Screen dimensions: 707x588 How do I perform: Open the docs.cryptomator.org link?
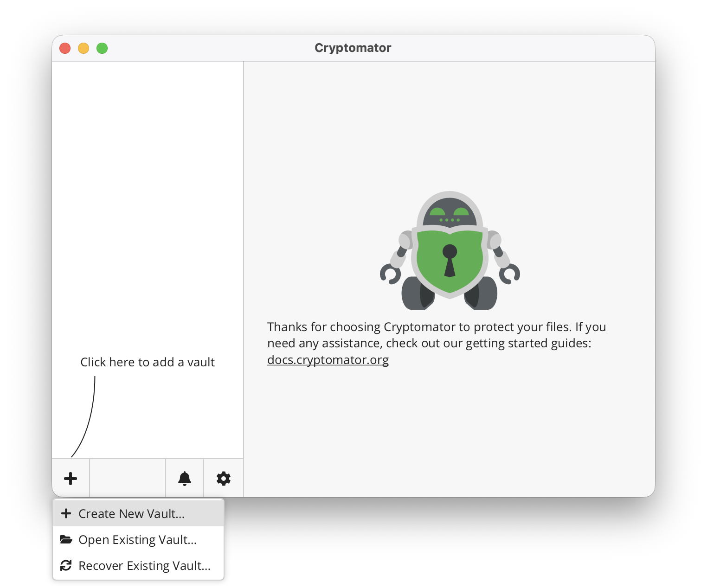(x=328, y=360)
